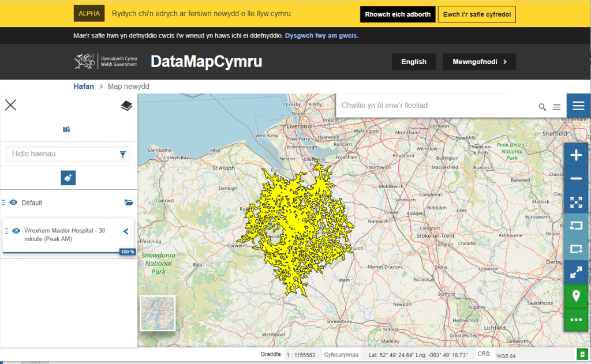Open the green more options ellipsis button
591x364 pixels.
pos(576,320)
